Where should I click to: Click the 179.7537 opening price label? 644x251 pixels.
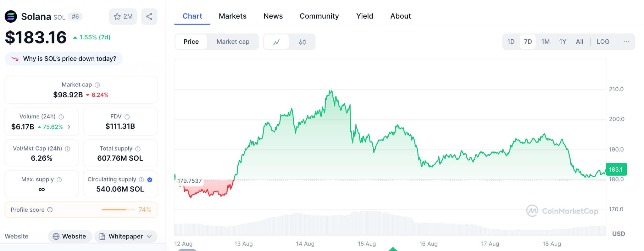click(190, 181)
